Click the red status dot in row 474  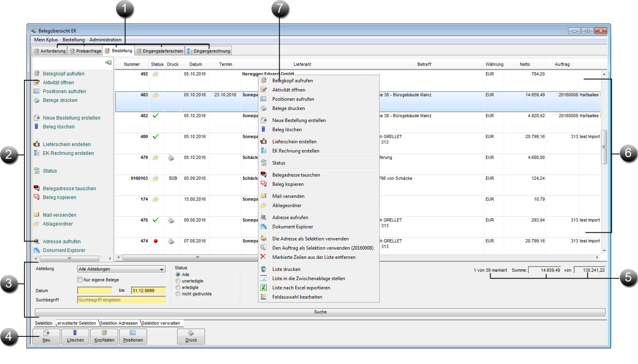point(155,241)
